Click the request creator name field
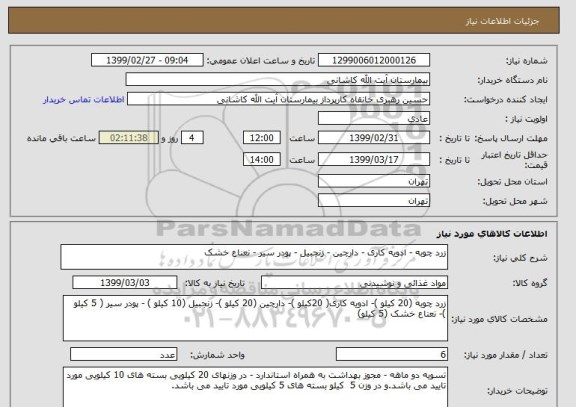Viewport: 576px width, 407px height. point(278,99)
